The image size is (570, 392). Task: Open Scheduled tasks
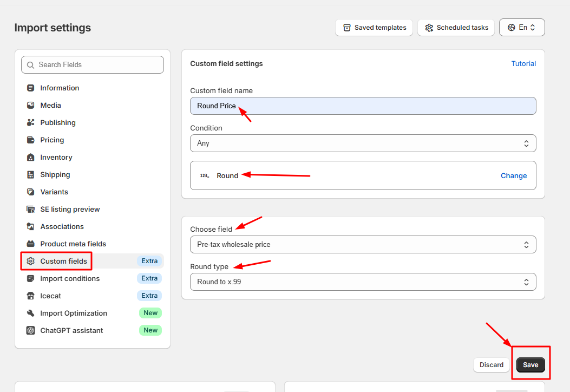click(456, 28)
